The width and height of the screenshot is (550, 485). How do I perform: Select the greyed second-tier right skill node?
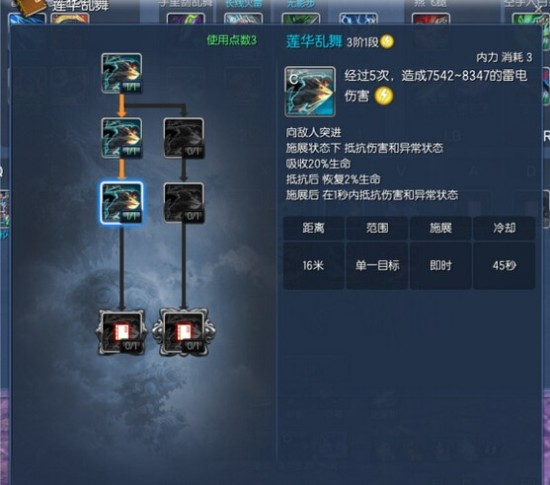point(183,138)
